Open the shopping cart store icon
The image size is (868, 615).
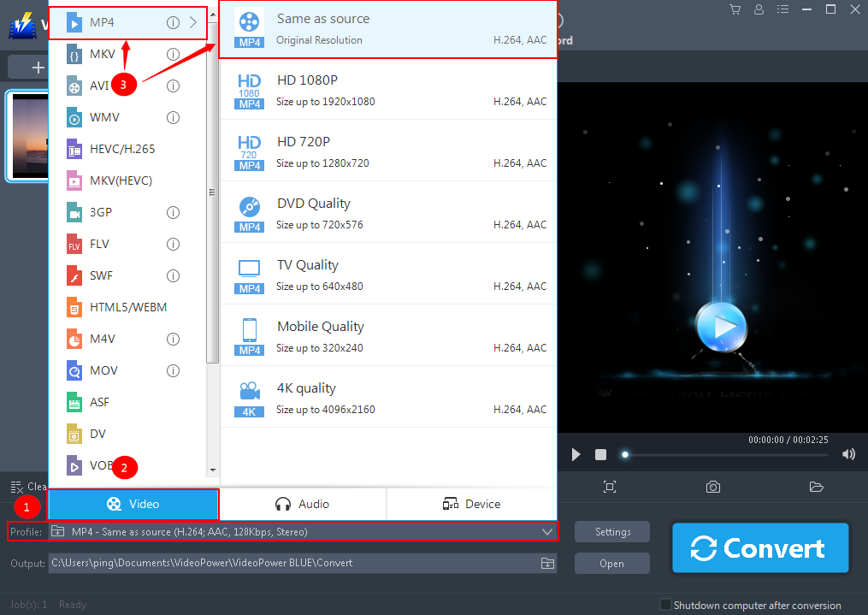pyautogui.click(x=734, y=9)
